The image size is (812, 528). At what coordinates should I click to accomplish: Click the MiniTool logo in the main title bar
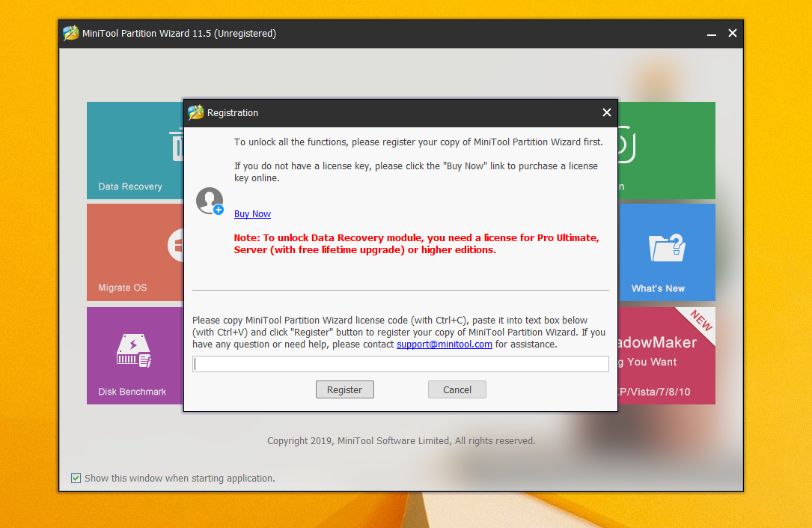70,33
